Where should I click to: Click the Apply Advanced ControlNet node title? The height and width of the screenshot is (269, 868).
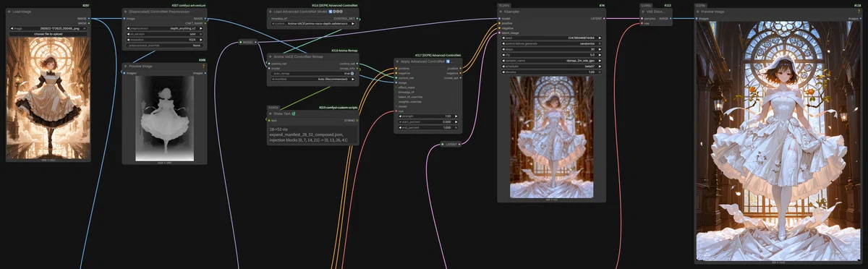(423, 61)
